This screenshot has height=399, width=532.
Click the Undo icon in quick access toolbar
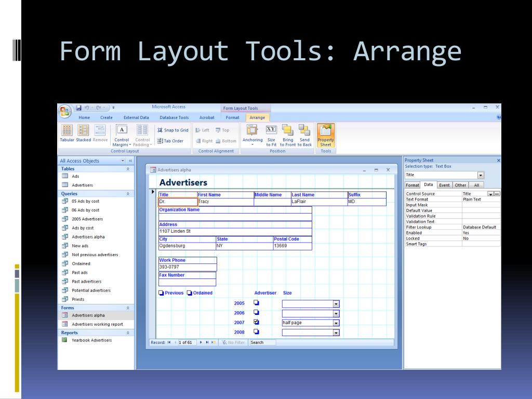tap(87, 108)
